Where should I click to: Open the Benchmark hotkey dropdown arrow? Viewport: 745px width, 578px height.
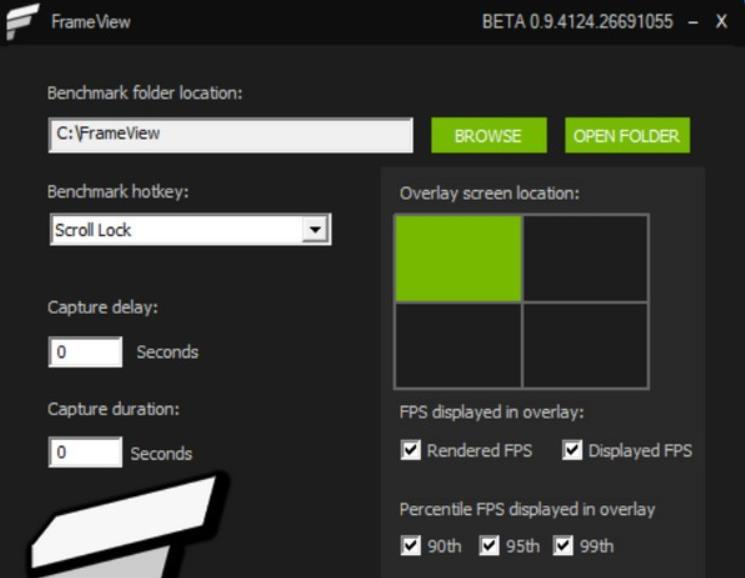click(315, 230)
